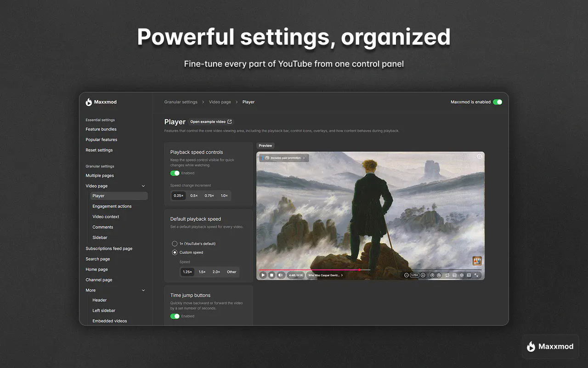Click the forward time jump icon
Screen dimensions: 588x368
tap(439, 275)
